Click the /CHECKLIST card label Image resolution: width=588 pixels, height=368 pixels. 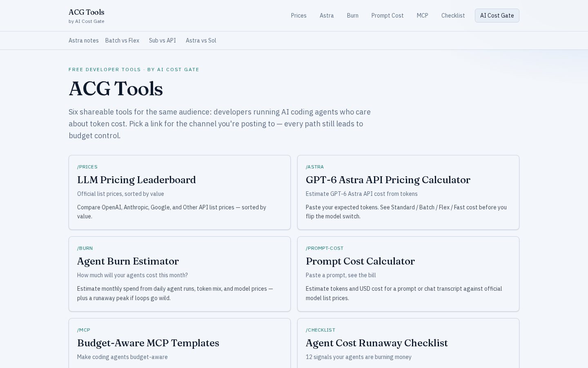pyautogui.click(x=321, y=330)
